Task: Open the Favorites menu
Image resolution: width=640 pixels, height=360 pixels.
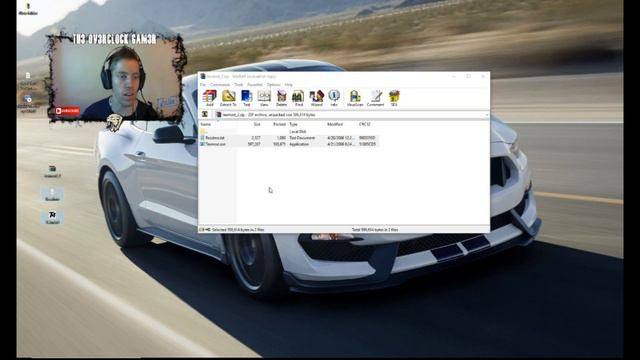Action: coord(255,84)
